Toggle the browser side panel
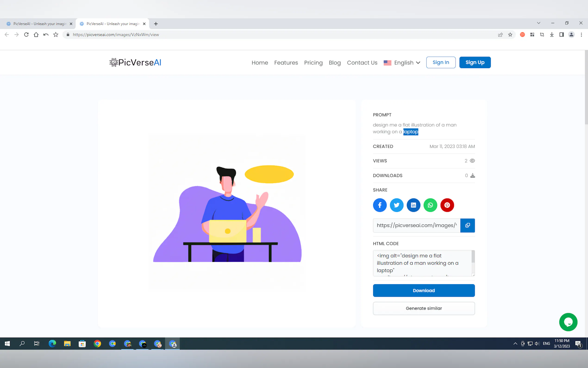This screenshot has height=368, width=588. click(561, 35)
